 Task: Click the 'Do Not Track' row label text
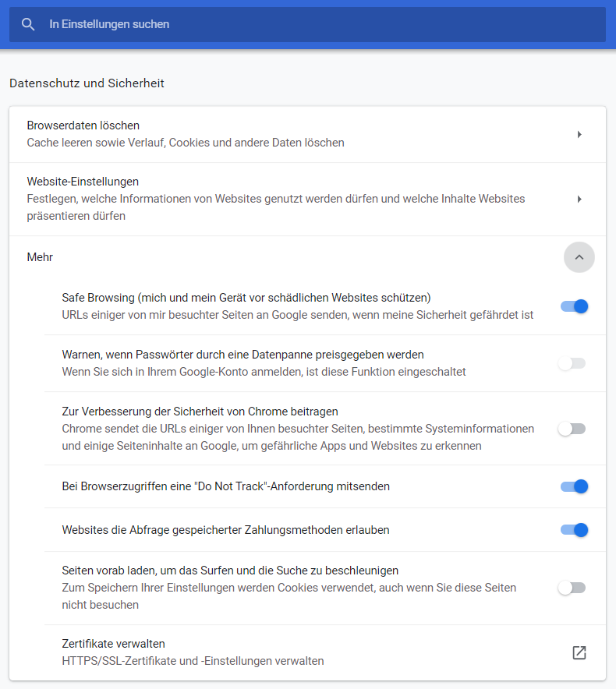[225, 486]
